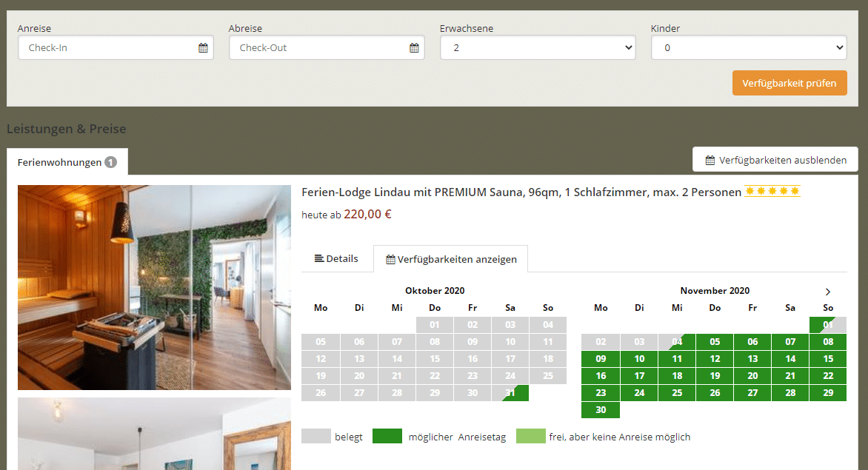Screen dimensions: 868x470
Task: Click the dark green 'möglicher Anreisetag' swatch
Action: [387, 436]
